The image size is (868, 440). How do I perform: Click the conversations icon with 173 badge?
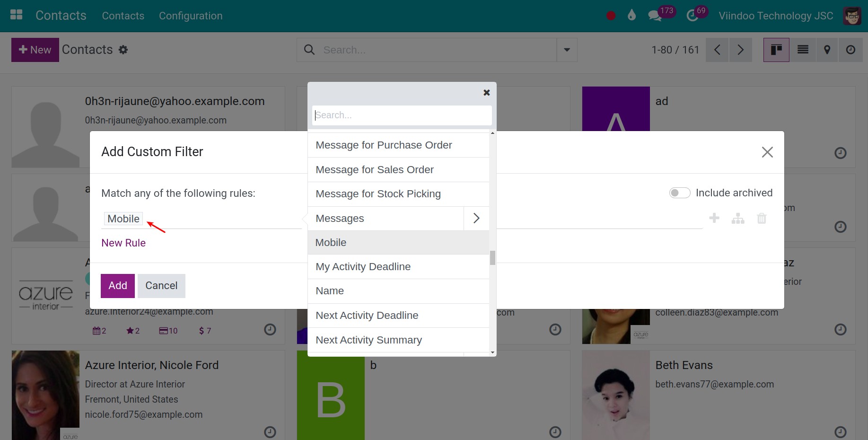(655, 16)
